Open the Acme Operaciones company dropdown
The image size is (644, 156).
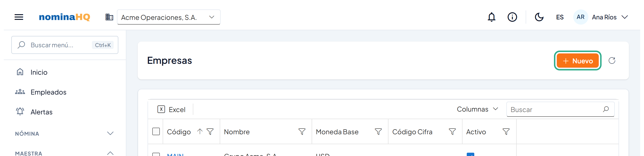pyautogui.click(x=169, y=17)
